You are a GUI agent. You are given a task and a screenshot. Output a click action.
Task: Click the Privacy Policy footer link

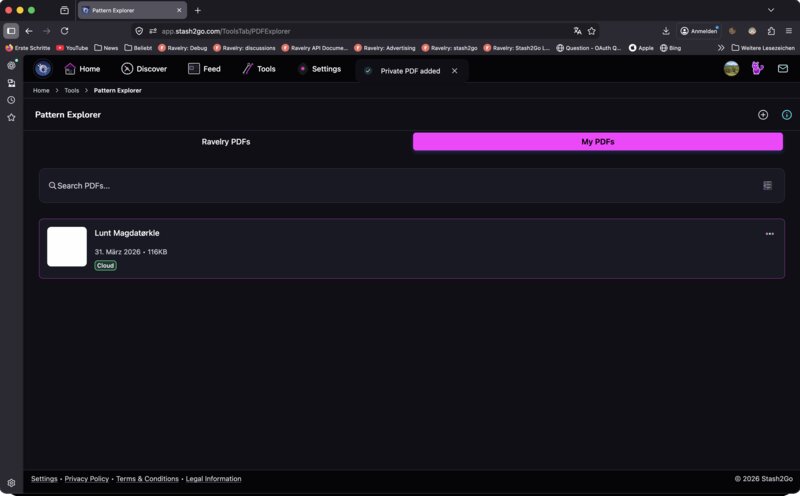click(x=87, y=479)
